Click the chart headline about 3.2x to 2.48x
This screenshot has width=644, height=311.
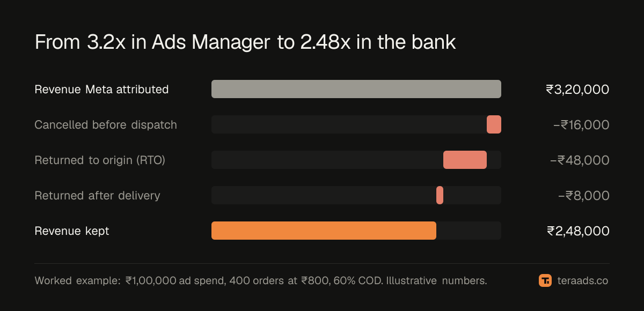245,42
